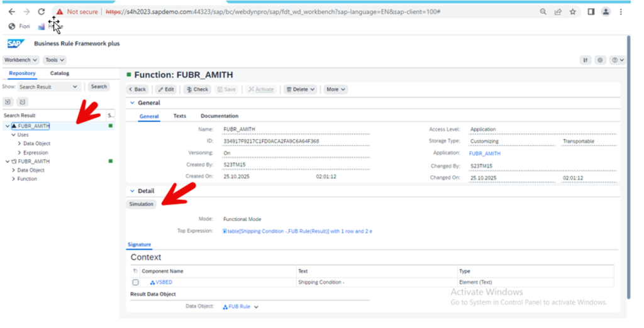Screen dimensions: 644x328
Task: Open the Top Expression table link
Action: coord(298,231)
